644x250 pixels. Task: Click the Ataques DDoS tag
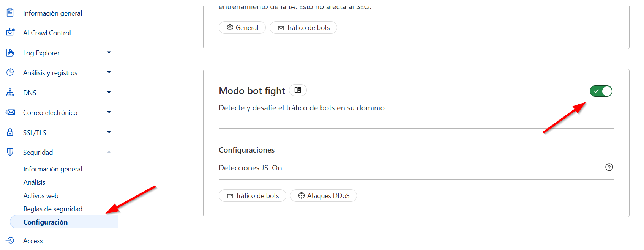click(x=324, y=195)
